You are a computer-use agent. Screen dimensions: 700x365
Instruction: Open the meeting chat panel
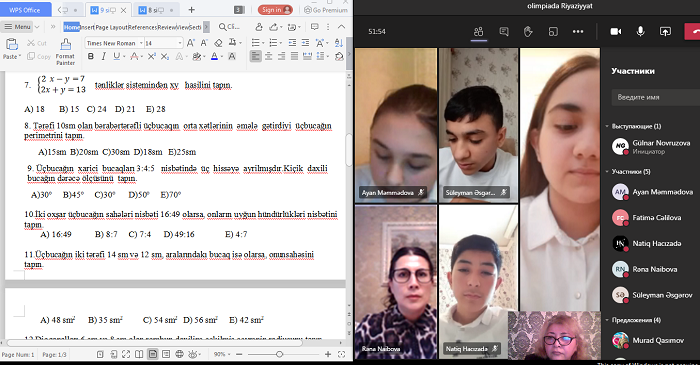(504, 31)
